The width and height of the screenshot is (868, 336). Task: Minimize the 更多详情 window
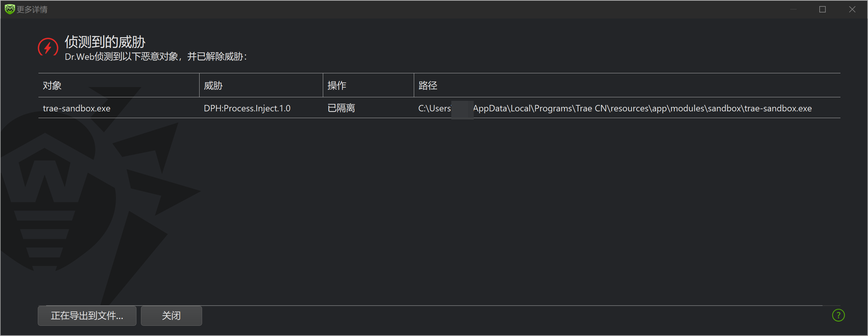(793, 9)
